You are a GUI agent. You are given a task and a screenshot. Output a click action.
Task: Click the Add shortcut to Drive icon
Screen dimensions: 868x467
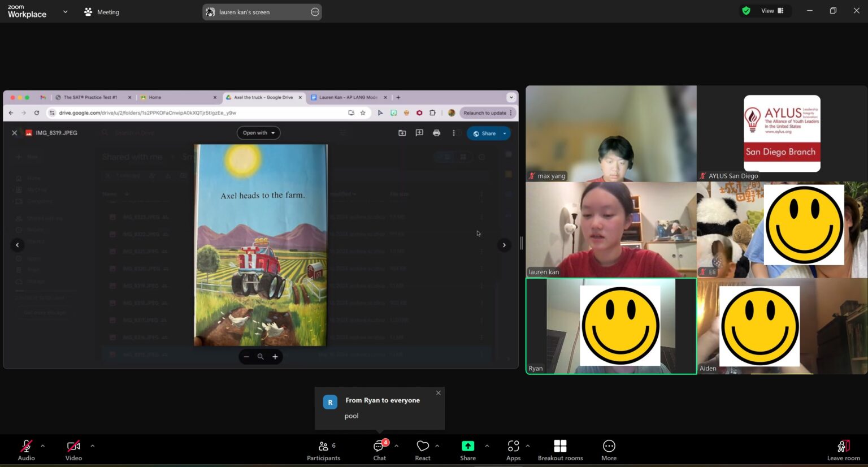402,133
